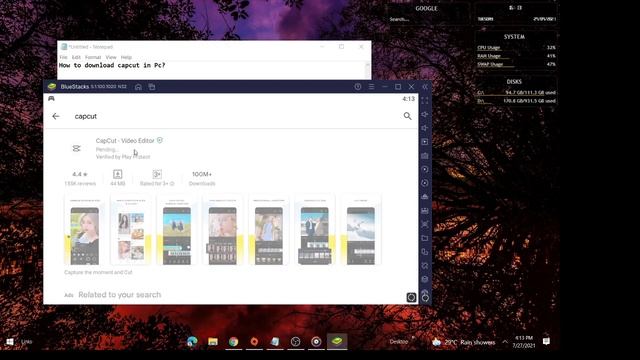Click 'Related to your search' heading
The width and height of the screenshot is (640, 360).
click(x=120, y=295)
